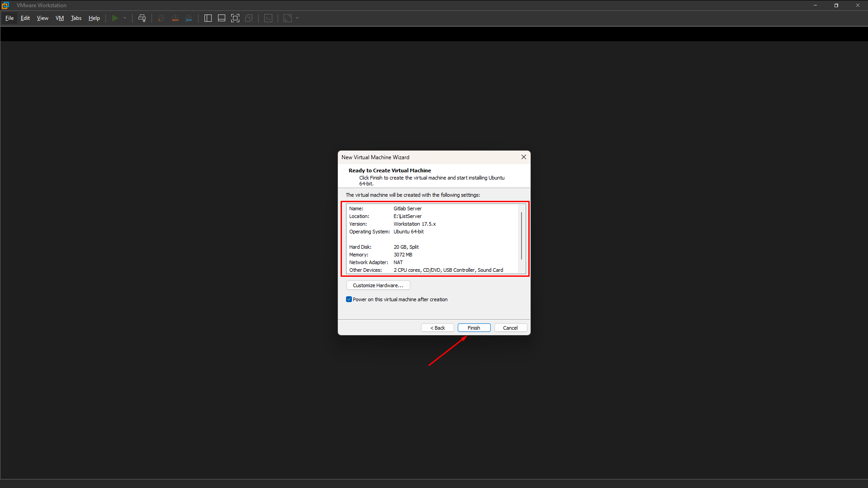Click the Take Snapshot clock icon
The image size is (868, 488).
[161, 18]
